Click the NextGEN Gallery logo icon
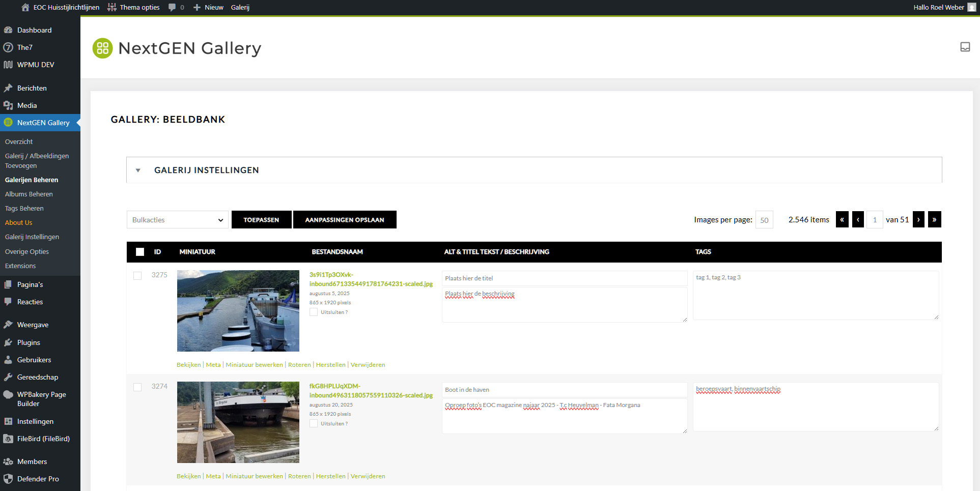This screenshot has height=491, width=980. (x=102, y=48)
